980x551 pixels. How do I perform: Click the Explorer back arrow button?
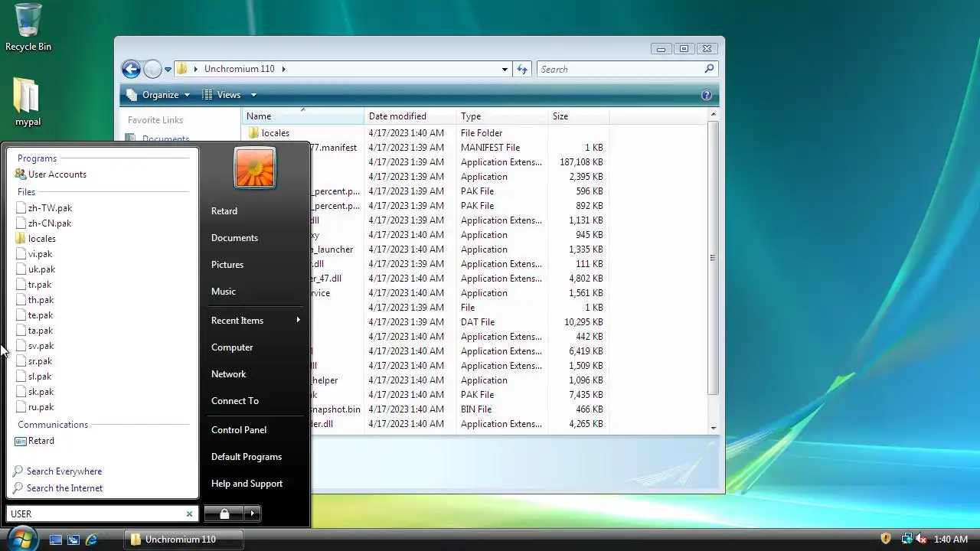(131, 69)
